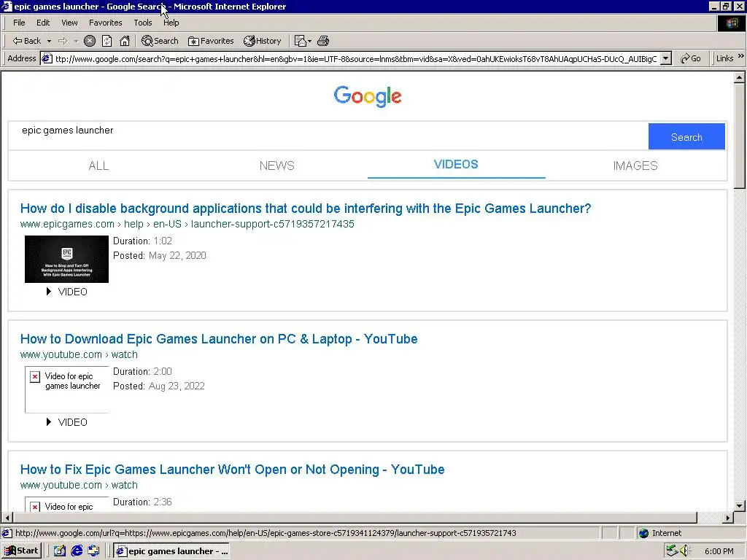
Task: Click the vertical scrollbar down arrow
Action: (739, 506)
